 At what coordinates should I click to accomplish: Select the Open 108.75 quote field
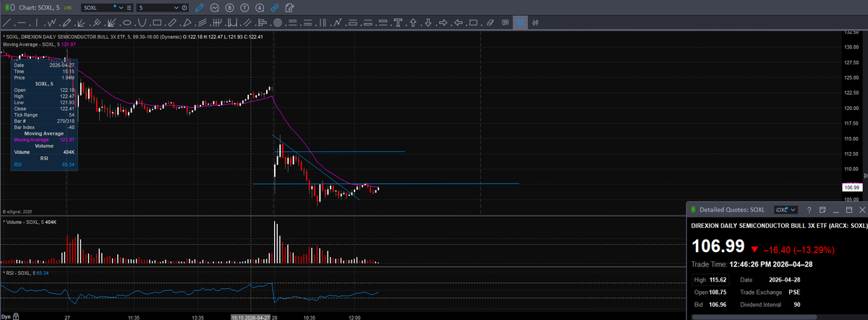pyautogui.click(x=710, y=292)
